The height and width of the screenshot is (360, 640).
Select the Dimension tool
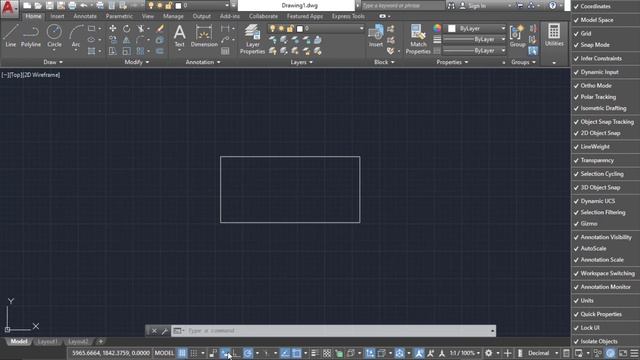[204, 36]
